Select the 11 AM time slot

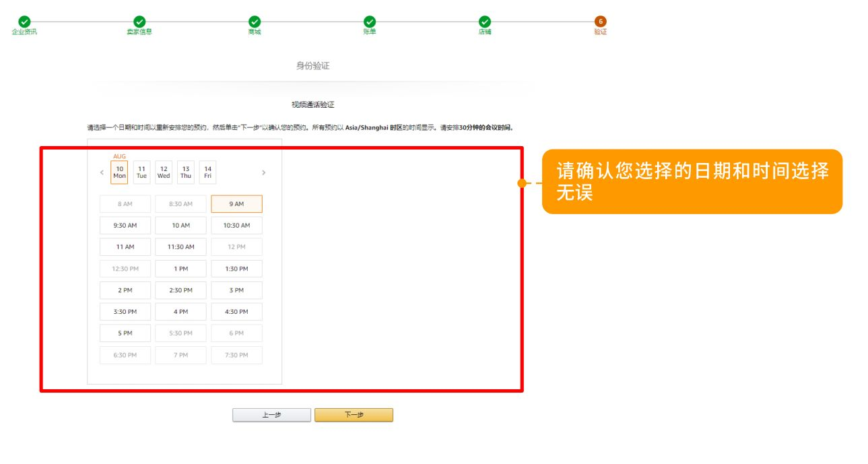click(x=125, y=247)
